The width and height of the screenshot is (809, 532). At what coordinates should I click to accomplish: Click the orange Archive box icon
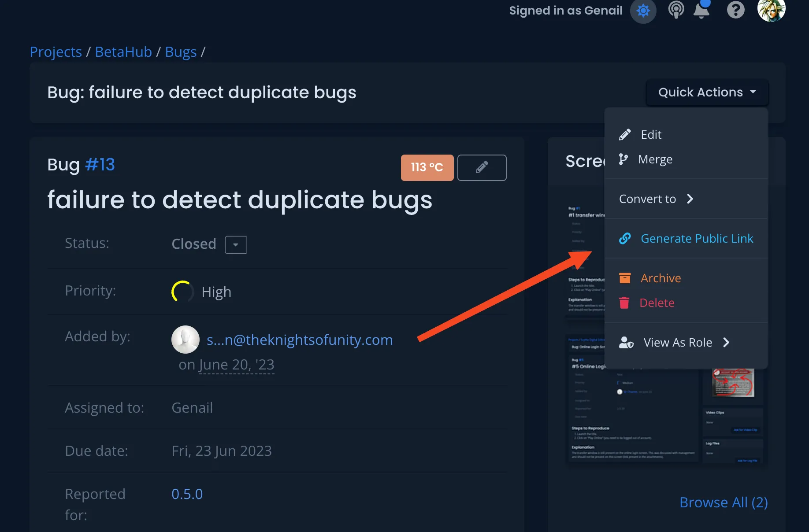tap(625, 278)
